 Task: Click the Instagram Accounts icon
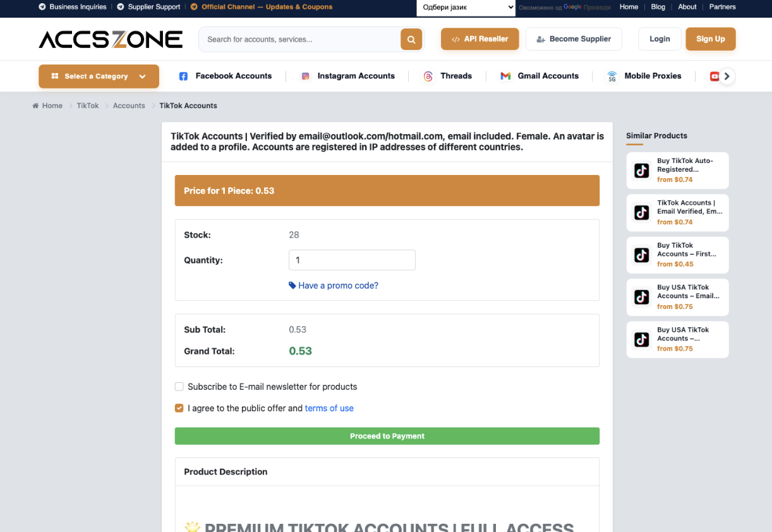[x=305, y=76]
